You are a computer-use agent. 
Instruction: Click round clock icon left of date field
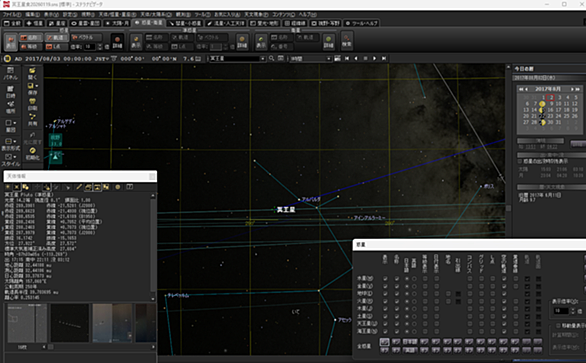coord(7,59)
